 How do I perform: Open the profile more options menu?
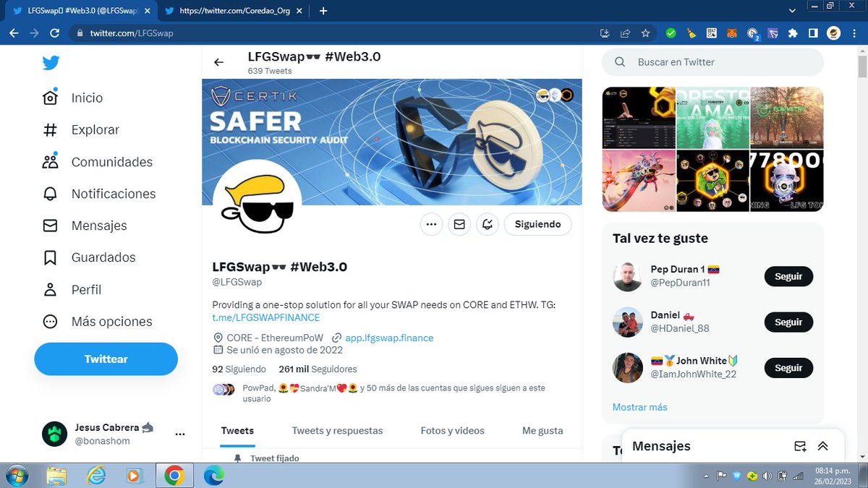431,224
